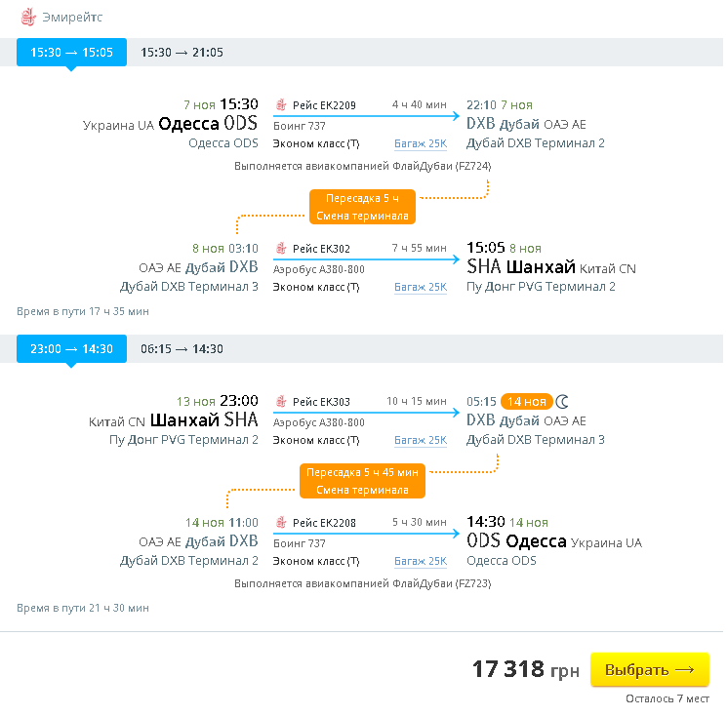Open Багаж 25K link for flight EK2208
The height and width of the screenshot is (717, 728).
point(421,561)
